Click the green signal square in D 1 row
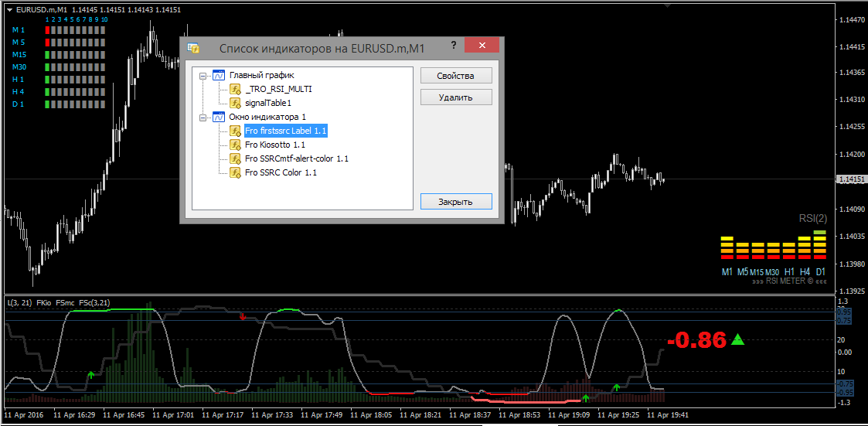Screen dimensions: 868x426 click(x=48, y=104)
